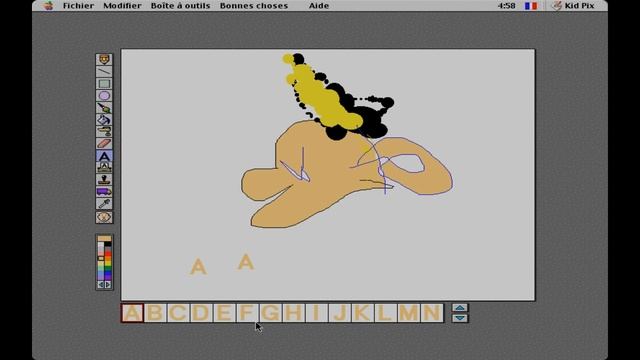Select the straight Line tool
The image size is (640, 360).
[104, 71]
